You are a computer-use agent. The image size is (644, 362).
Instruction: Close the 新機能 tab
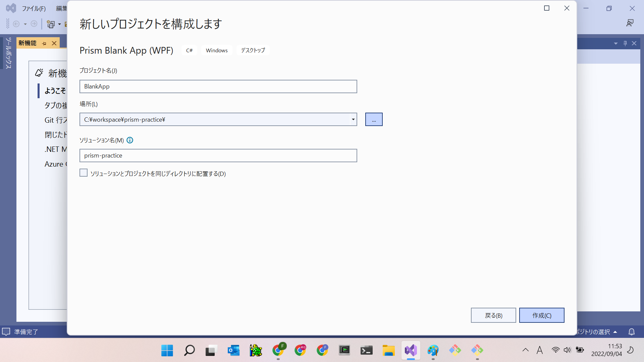coord(54,43)
